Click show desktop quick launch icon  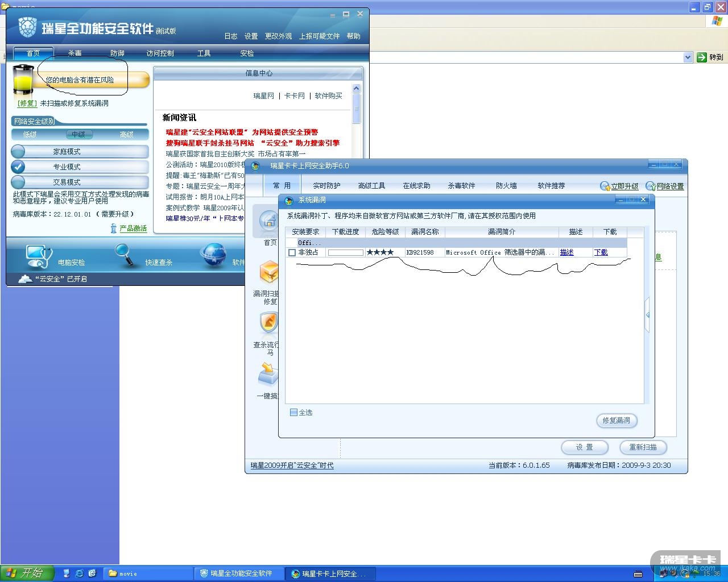click(67, 573)
